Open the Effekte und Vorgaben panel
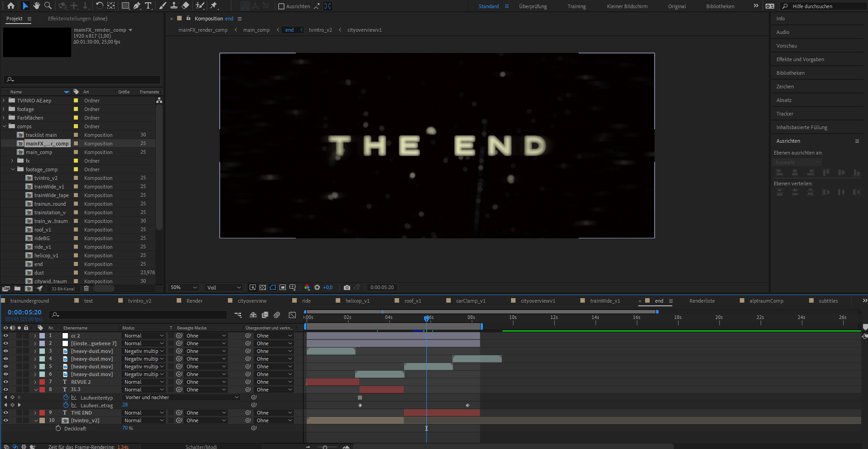The width and height of the screenshot is (868, 449). (x=800, y=59)
